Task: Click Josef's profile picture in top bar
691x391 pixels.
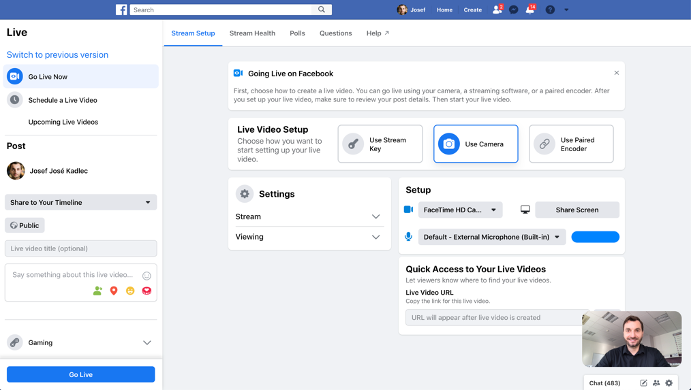Action: click(402, 10)
